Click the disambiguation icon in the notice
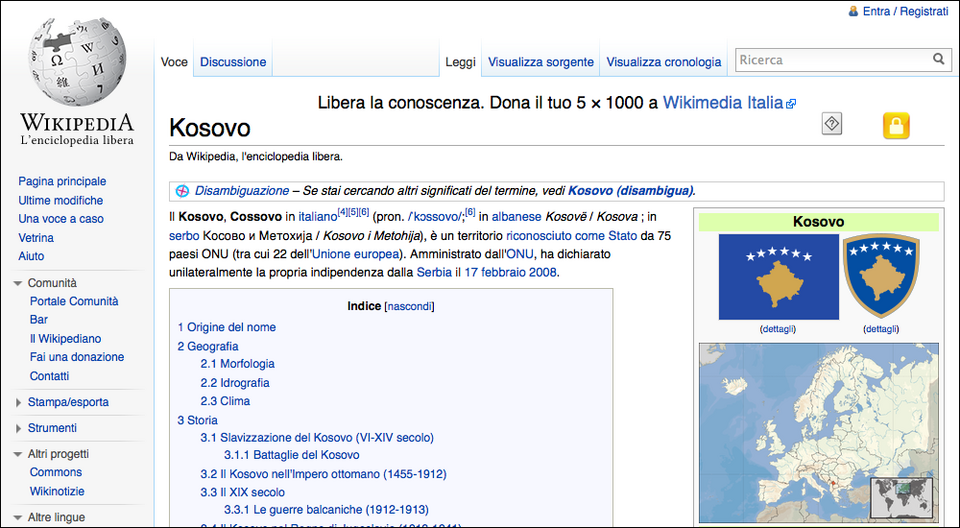The width and height of the screenshot is (960, 528). pos(182,190)
